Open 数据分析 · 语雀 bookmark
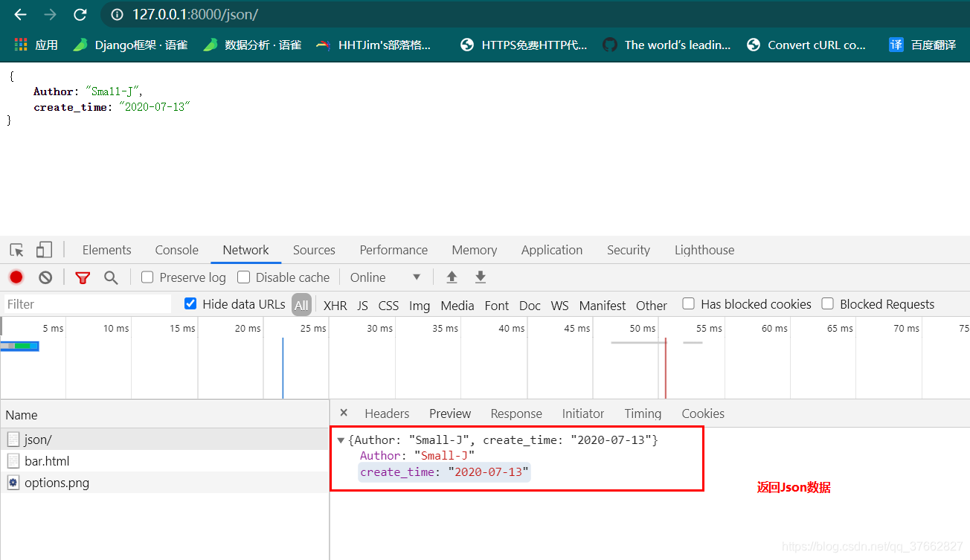The height and width of the screenshot is (560, 970). click(x=252, y=45)
